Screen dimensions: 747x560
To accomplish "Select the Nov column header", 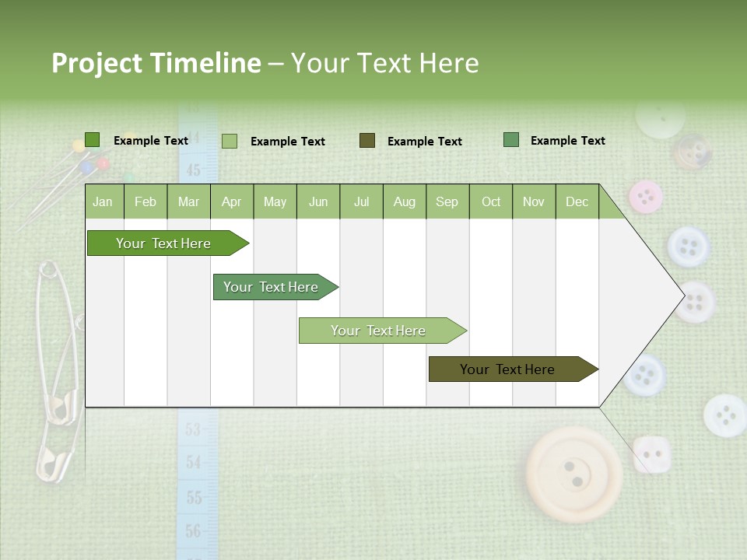I will [x=534, y=201].
